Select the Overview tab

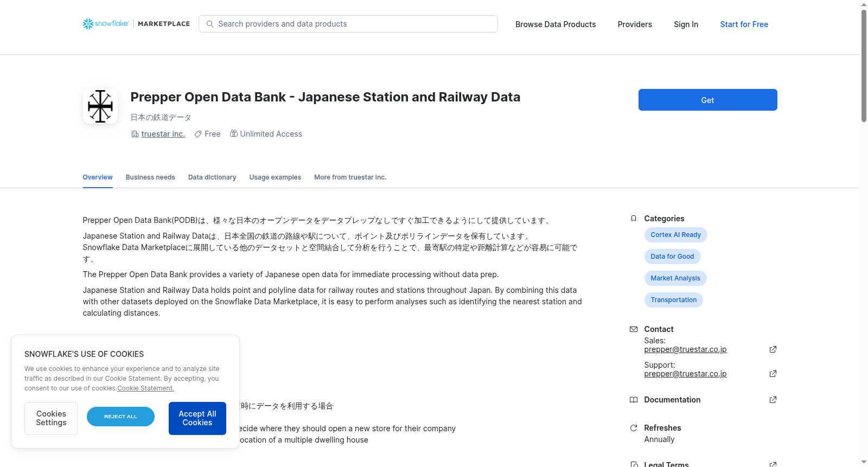pos(98,177)
